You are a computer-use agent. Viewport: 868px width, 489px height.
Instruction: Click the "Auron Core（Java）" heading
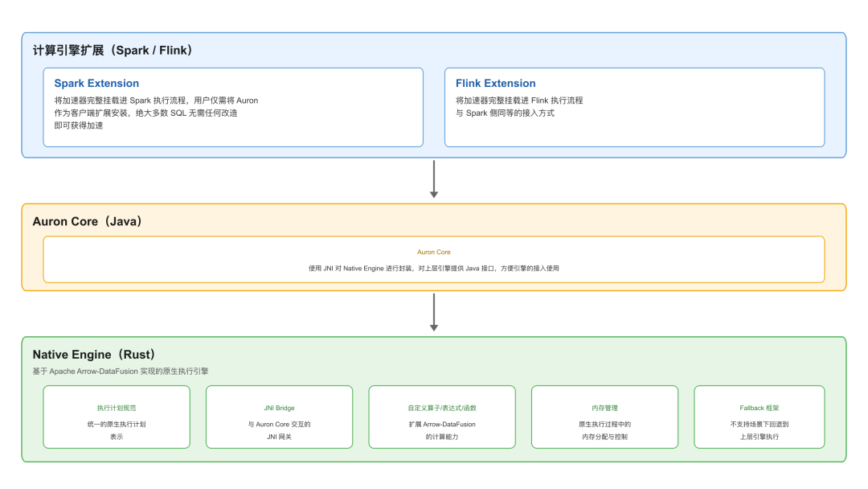coord(88,221)
